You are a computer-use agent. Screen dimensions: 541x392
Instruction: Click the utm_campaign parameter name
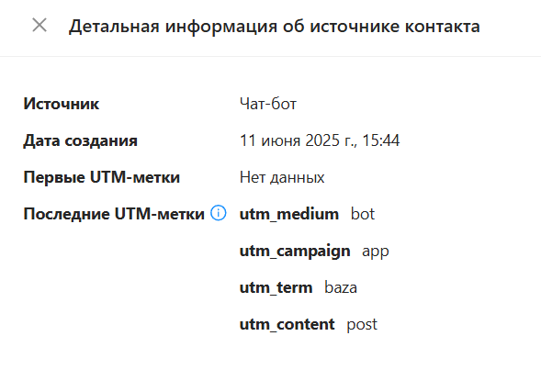(295, 252)
